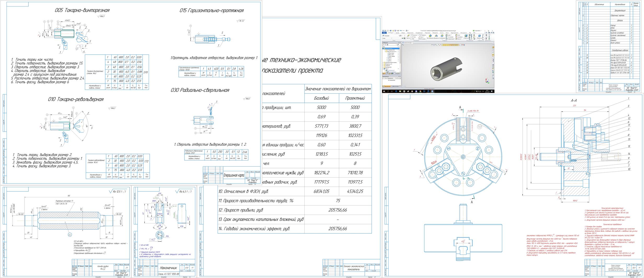This screenshot has height=278, width=644.
Task: Expand the 3D Профили tree node
Action: 385,50
